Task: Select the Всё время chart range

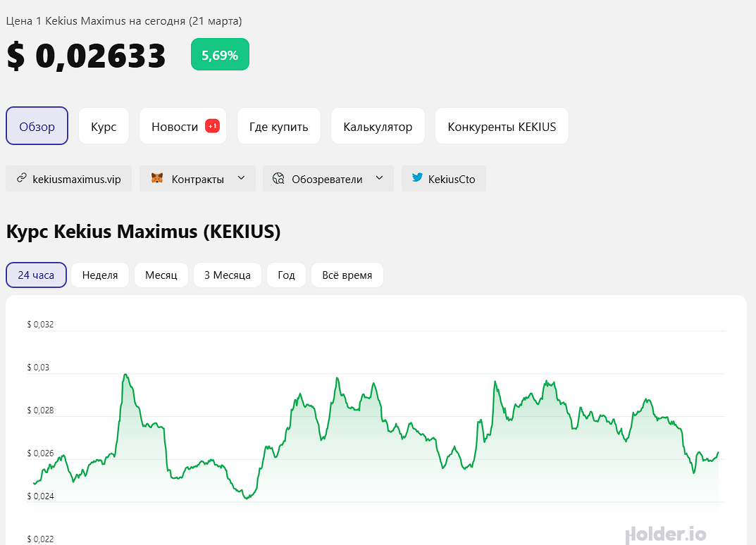Action: coord(347,275)
